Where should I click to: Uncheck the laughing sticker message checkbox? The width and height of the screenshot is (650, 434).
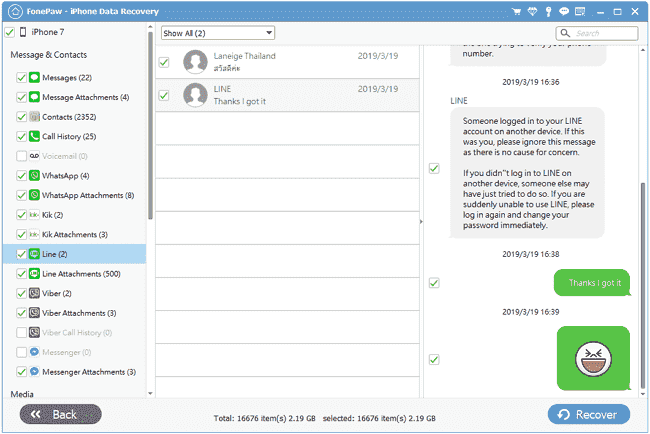(x=434, y=359)
